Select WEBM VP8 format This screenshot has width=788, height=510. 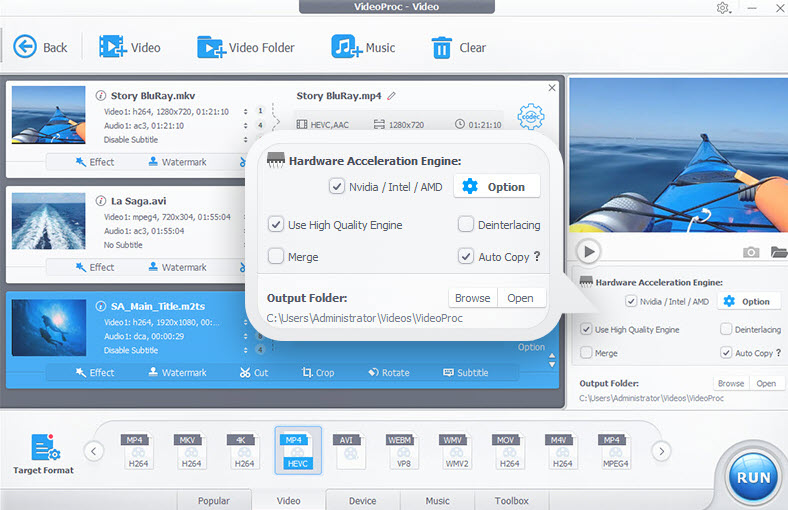(x=404, y=451)
